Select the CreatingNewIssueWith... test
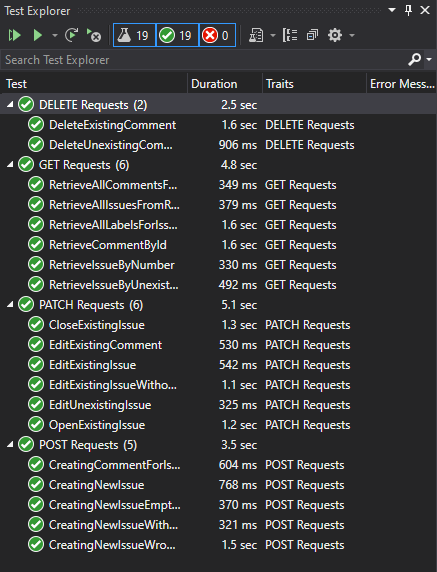Image resolution: width=437 pixels, height=572 pixels. [x=218, y=525]
